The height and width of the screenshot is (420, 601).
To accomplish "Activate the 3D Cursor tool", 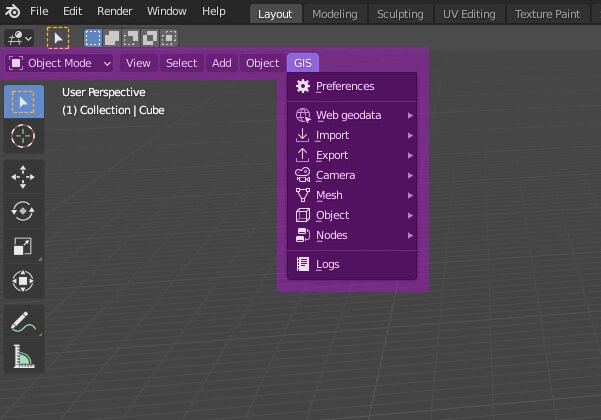I will (x=22, y=135).
